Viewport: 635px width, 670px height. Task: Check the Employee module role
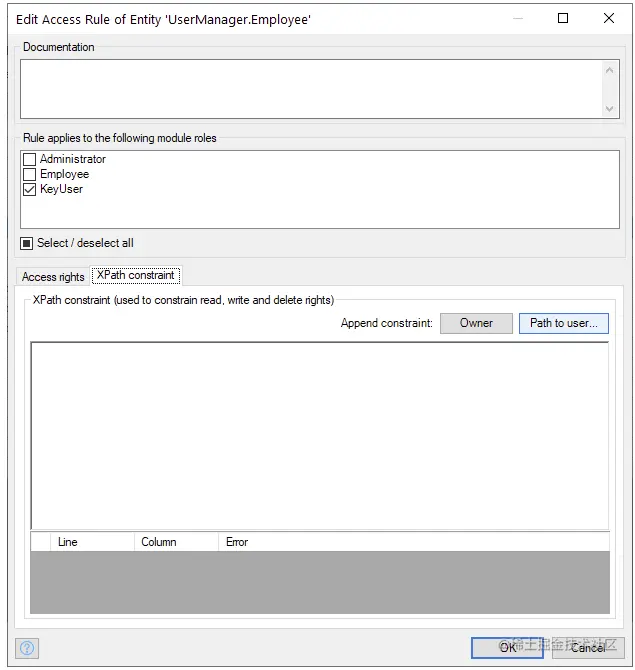click(29, 174)
